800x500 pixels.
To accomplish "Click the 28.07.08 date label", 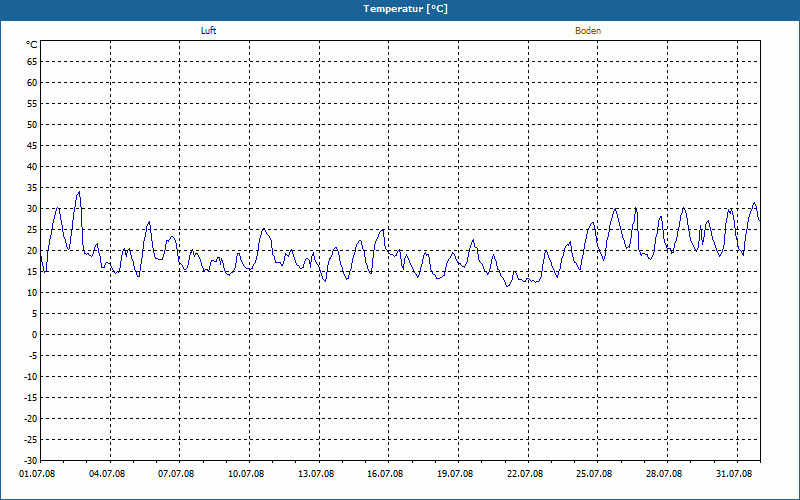I will click(x=664, y=473).
